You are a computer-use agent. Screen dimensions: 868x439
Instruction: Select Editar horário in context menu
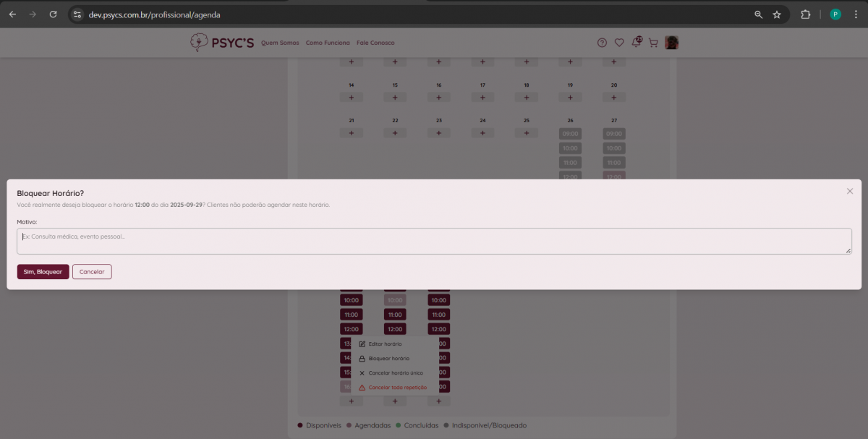click(x=385, y=344)
